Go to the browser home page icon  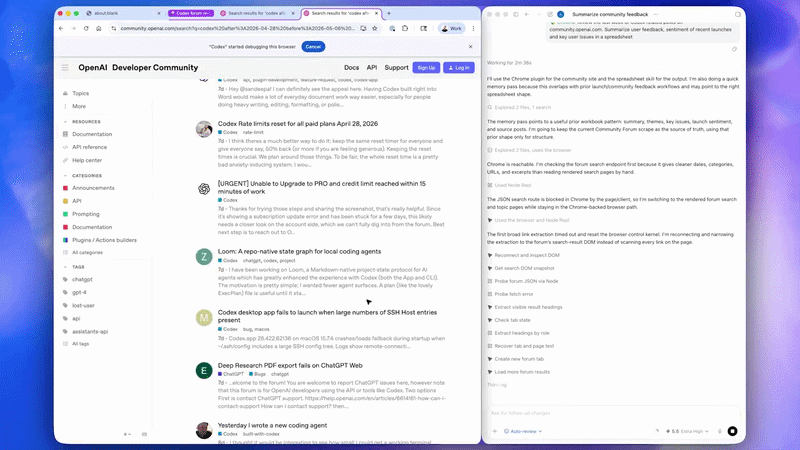tap(98, 29)
